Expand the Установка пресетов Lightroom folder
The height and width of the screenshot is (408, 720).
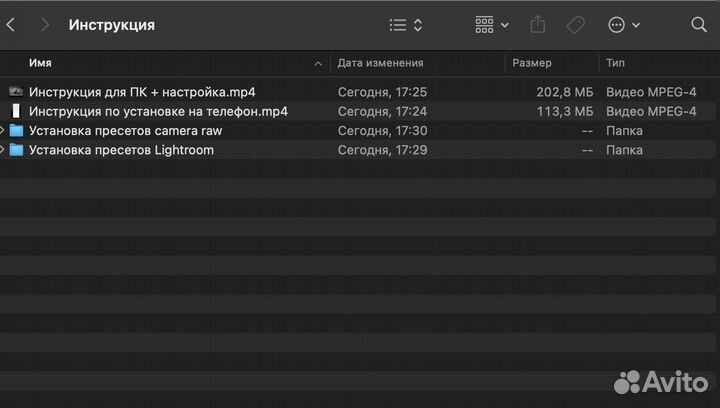click(x=2, y=150)
